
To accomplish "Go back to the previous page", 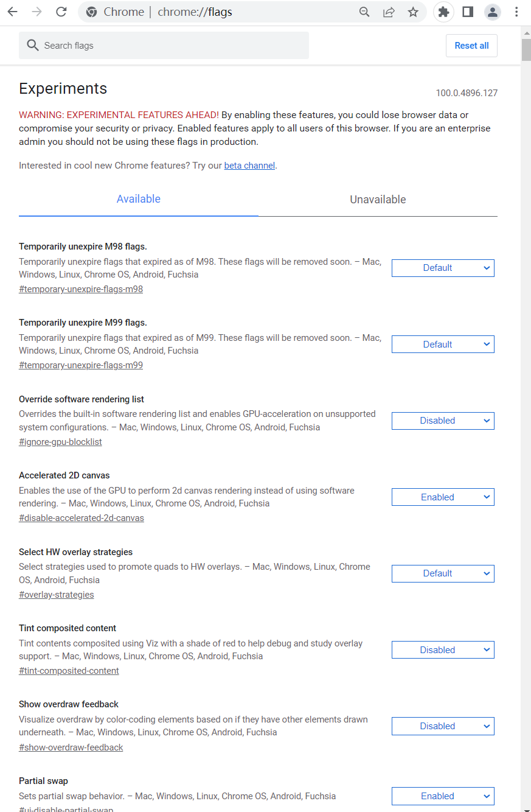I will pos(12,12).
